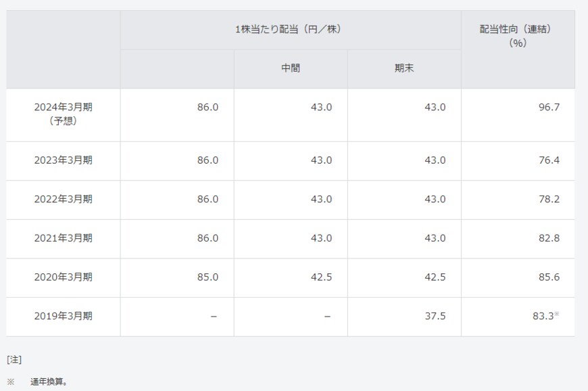Select the 76.4 payout ratio cell
Viewport: 588px width, 391px height.
coord(548,160)
